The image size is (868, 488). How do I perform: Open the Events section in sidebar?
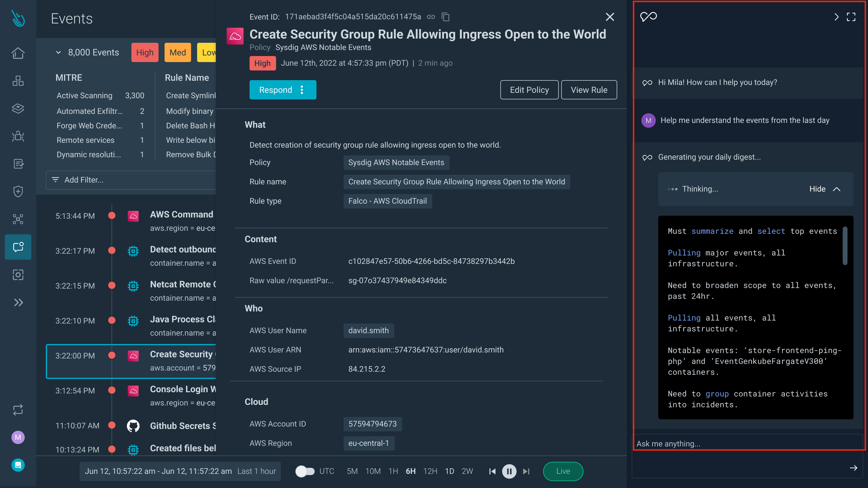18,247
